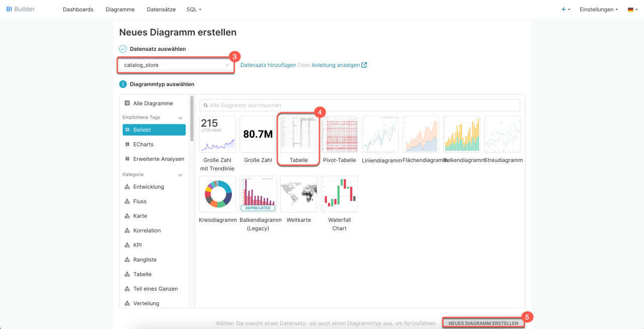644x329 pixels.
Task: Click the Neues Diagramm erstellen button
Action: click(x=483, y=323)
